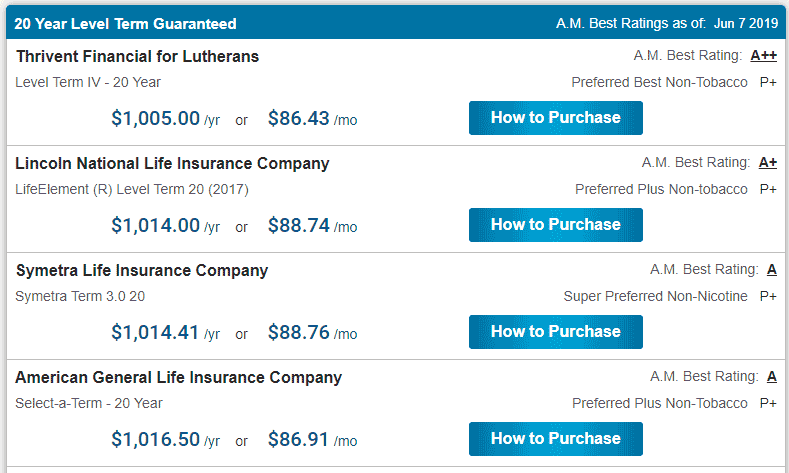This screenshot has width=789, height=473.
Task: Click the $1,016.50 yearly price
Action: (x=155, y=439)
